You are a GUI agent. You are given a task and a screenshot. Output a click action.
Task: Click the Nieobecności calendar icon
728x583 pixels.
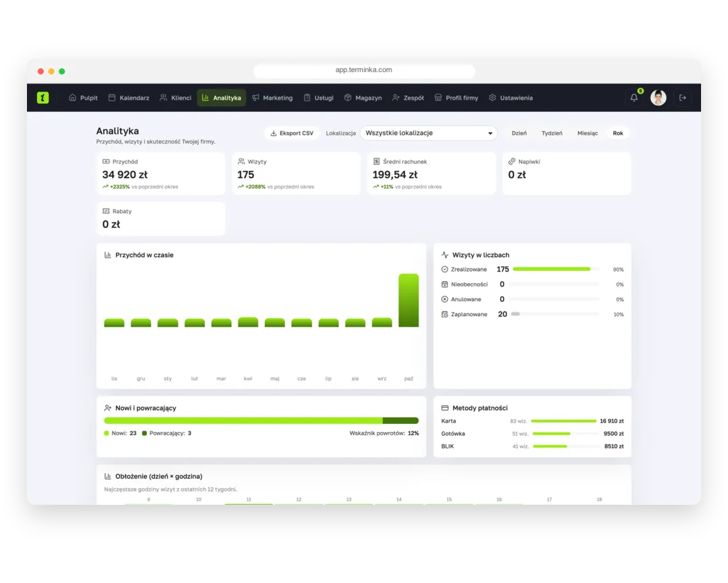pyautogui.click(x=444, y=284)
